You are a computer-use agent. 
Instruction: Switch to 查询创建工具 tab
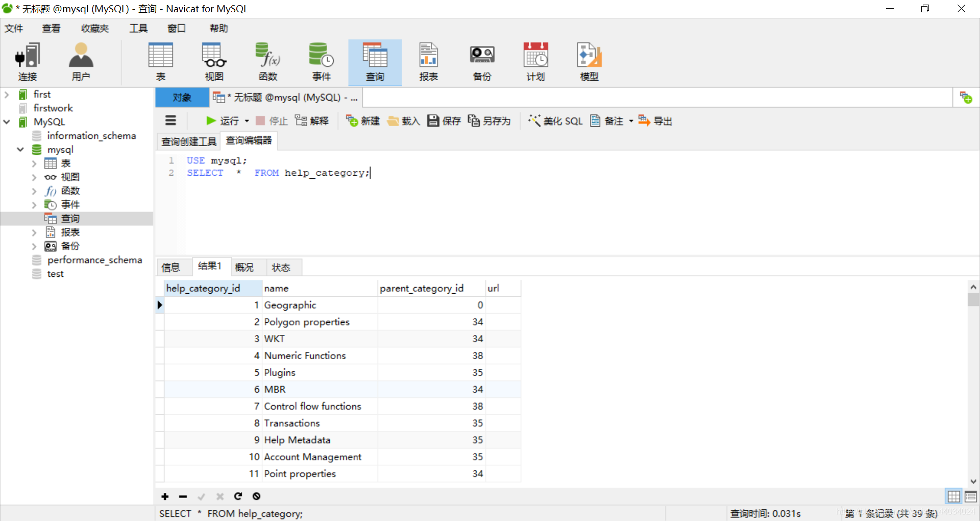tap(189, 141)
